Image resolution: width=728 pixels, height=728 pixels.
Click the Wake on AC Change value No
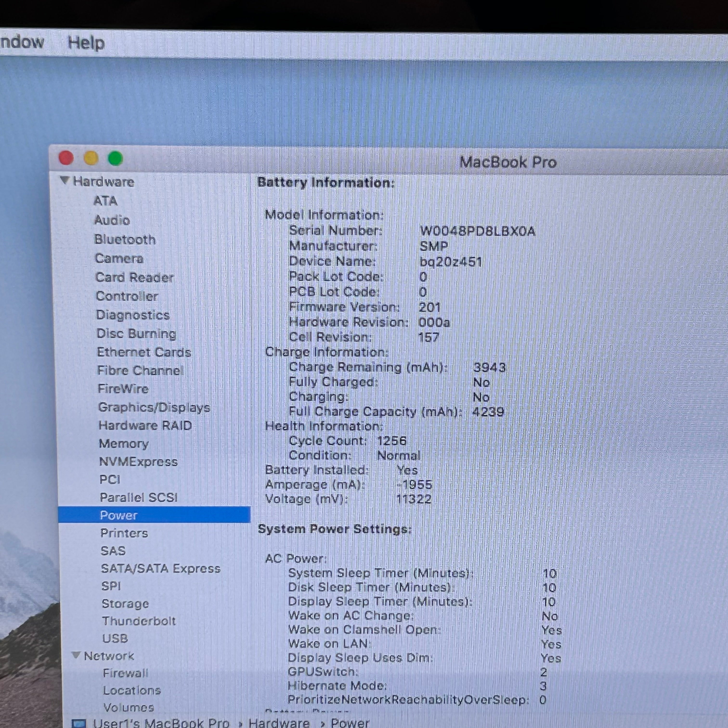click(550, 616)
